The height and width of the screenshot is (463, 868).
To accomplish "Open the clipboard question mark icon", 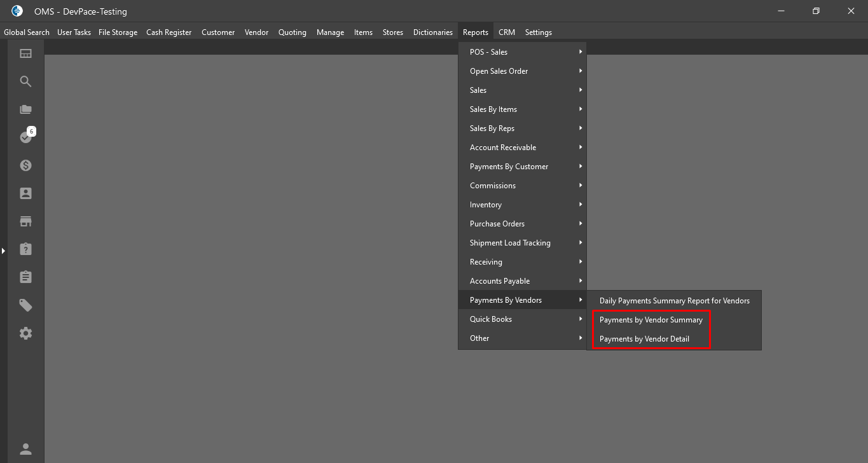I will coord(25,249).
